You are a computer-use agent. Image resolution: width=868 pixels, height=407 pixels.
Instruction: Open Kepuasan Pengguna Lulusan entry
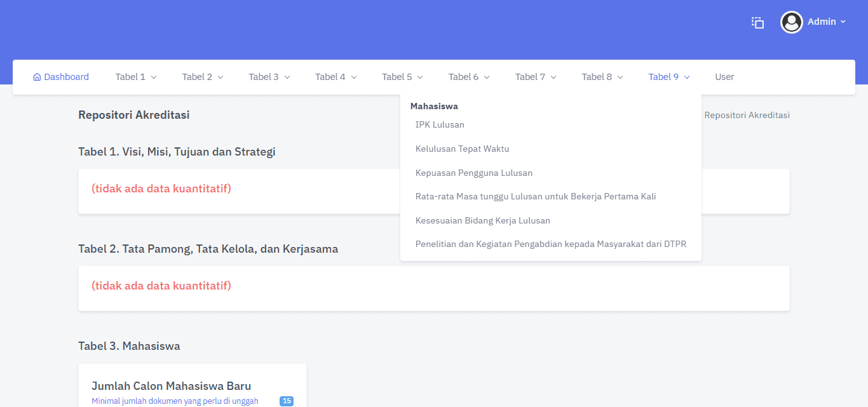[474, 173]
